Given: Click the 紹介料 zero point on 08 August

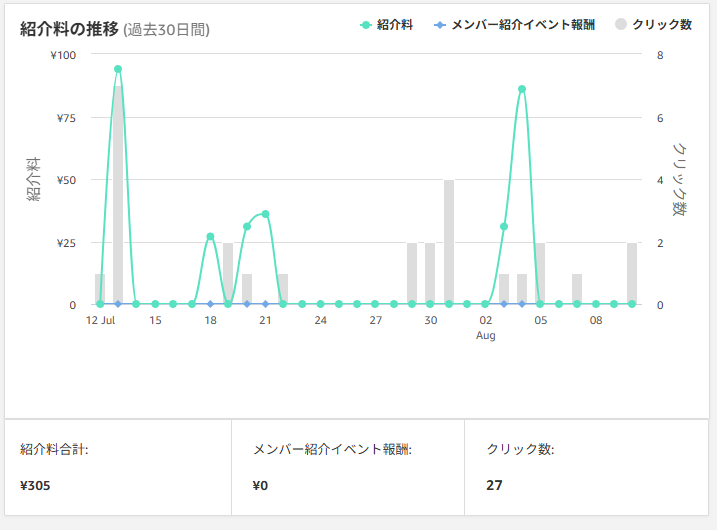Looking at the screenshot, I should click(596, 304).
